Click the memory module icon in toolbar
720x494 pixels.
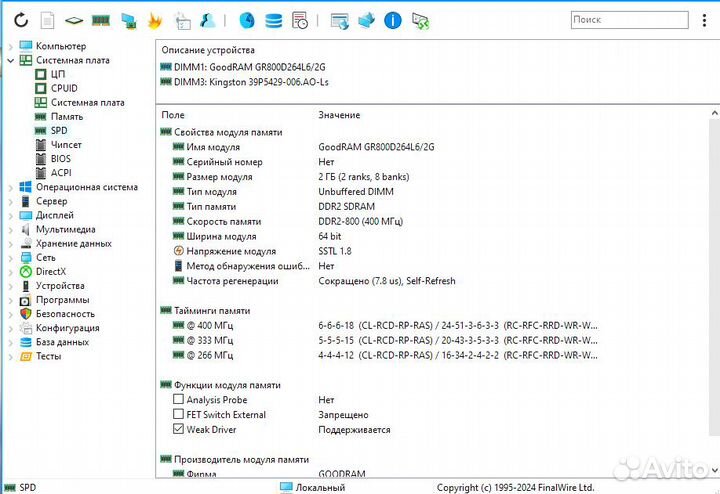point(100,20)
